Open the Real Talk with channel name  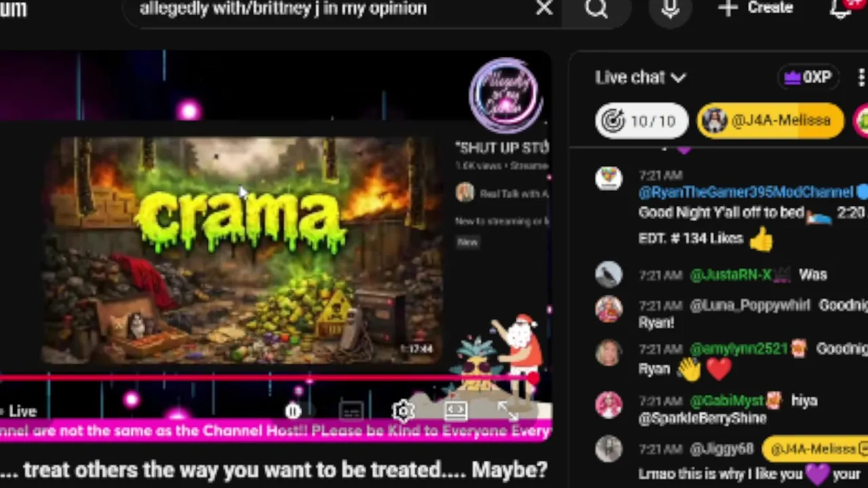(x=514, y=194)
